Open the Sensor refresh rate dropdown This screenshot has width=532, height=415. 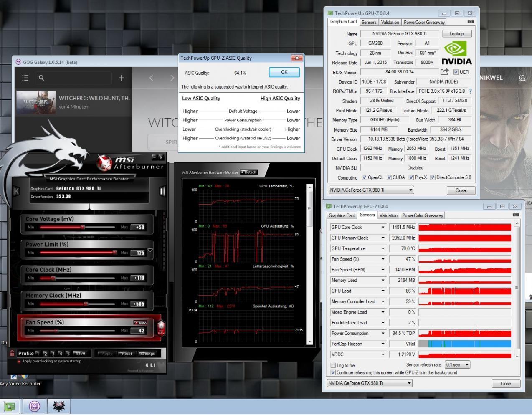(x=457, y=364)
